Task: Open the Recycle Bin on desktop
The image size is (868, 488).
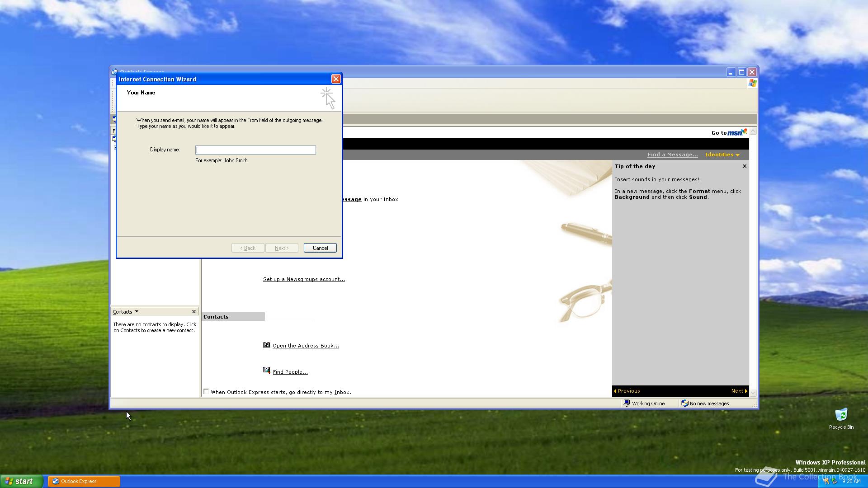Action: pyautogui.click(x=841, y=415)
